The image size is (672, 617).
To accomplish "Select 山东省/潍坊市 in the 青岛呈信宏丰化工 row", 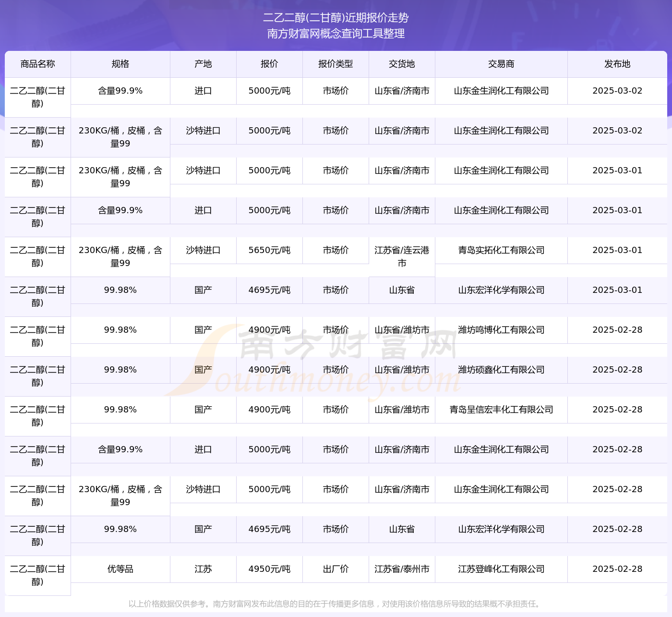I will coord(402,410).
